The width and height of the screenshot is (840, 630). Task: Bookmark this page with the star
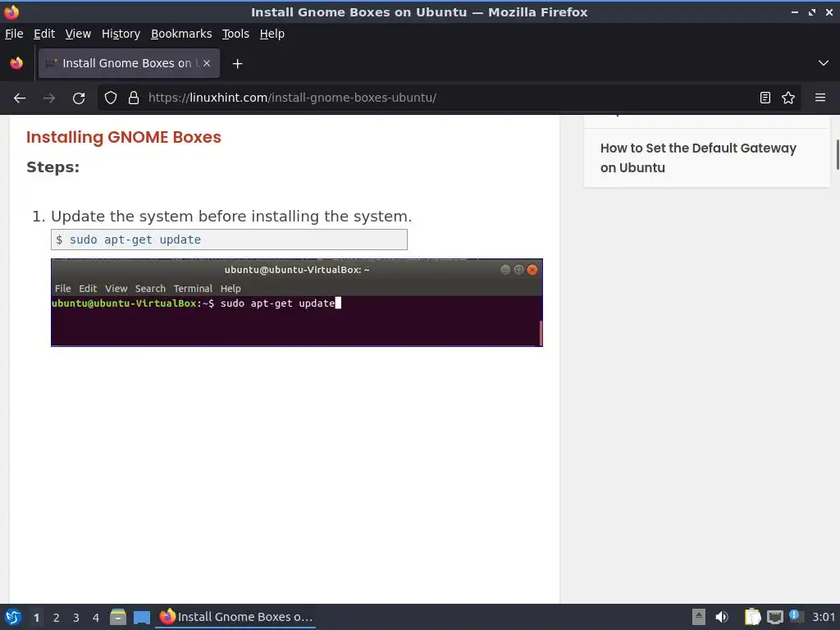tap(788, 98)
